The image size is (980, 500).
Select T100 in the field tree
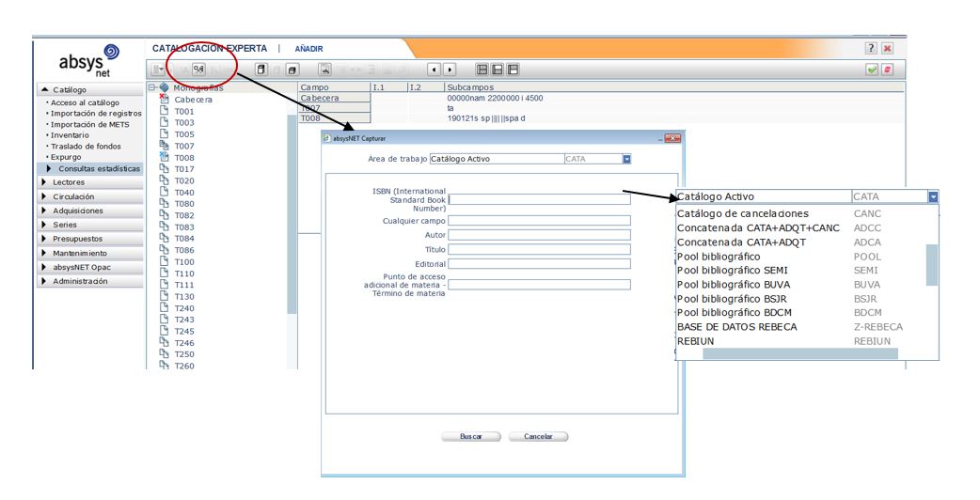coord(184,261)
